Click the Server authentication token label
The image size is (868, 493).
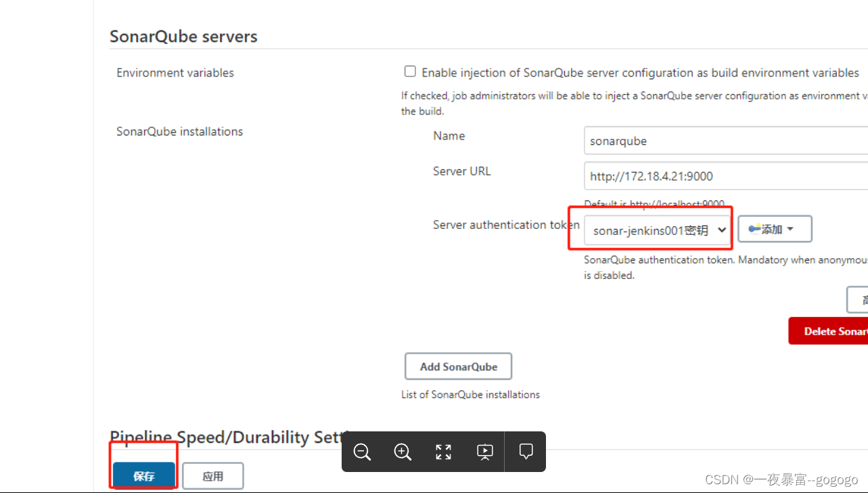(506, 225)
